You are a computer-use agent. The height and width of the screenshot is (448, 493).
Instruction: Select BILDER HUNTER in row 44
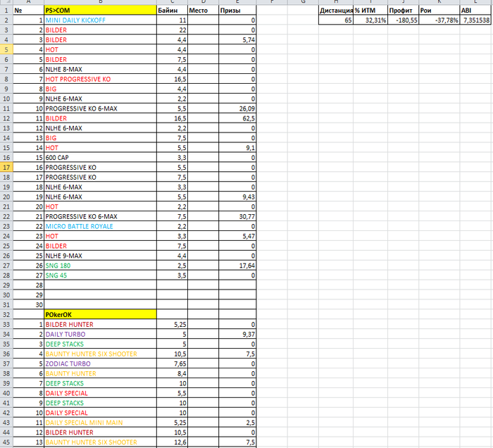point(100,433)
